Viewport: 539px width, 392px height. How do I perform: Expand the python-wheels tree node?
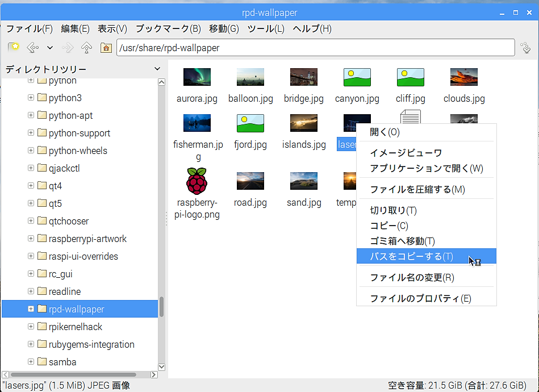coord(31,150)
